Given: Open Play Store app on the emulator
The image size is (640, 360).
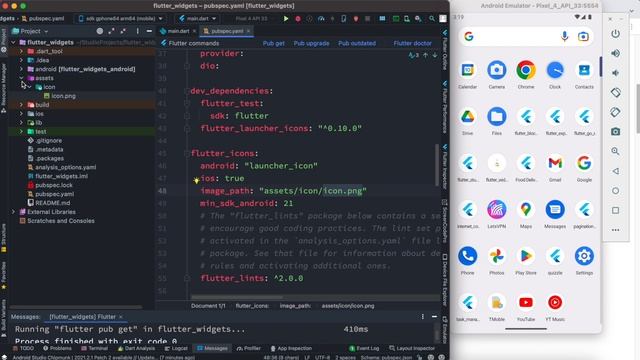Looking at the screenshot, I should pos(526,256).
